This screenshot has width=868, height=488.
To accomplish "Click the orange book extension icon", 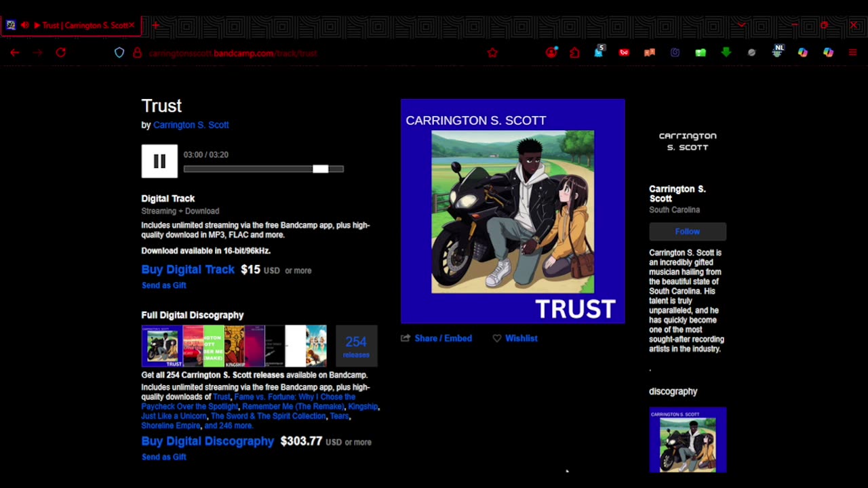I will pyautogui.click(x=650, y=53).
